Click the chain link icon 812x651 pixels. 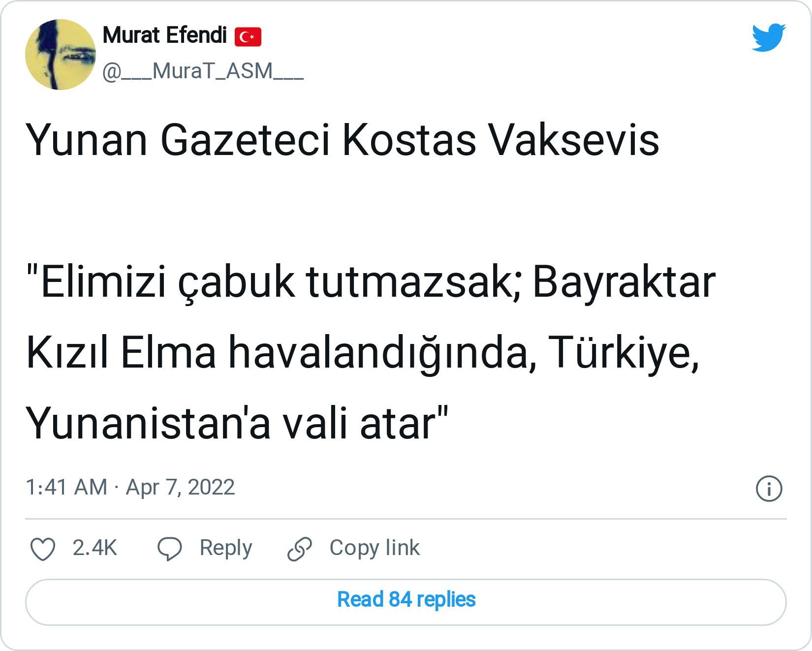(299, 549)
